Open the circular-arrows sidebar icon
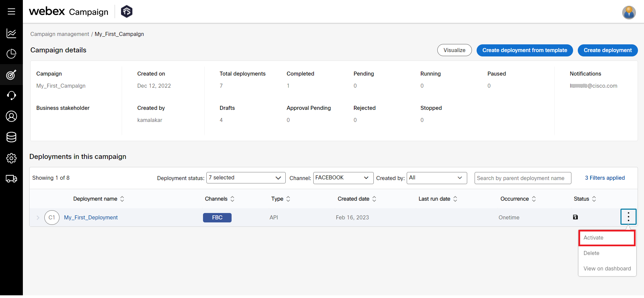 click(11, 95)
